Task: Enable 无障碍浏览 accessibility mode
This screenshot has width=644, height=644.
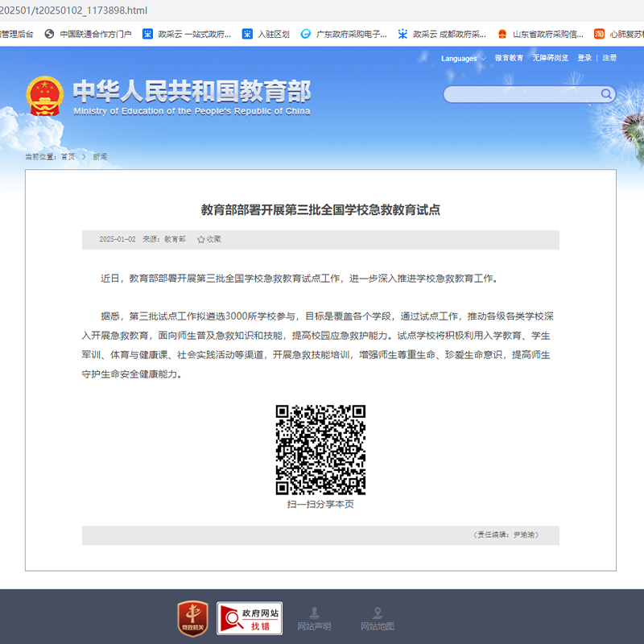Action: [x=550, y=58]
